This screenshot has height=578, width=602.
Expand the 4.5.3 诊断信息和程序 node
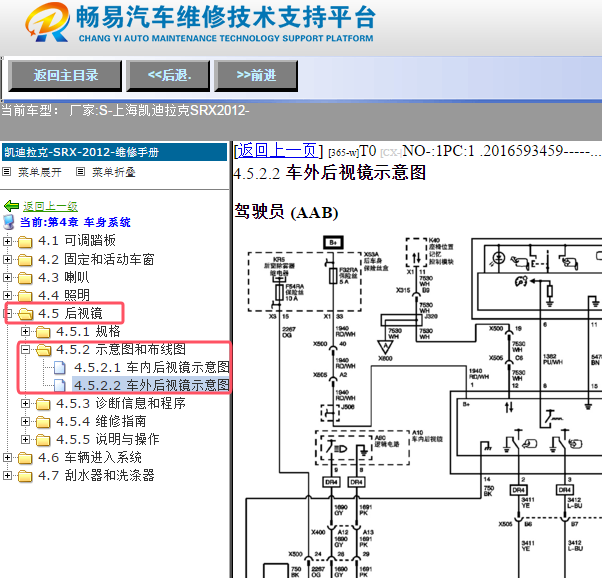25,403
